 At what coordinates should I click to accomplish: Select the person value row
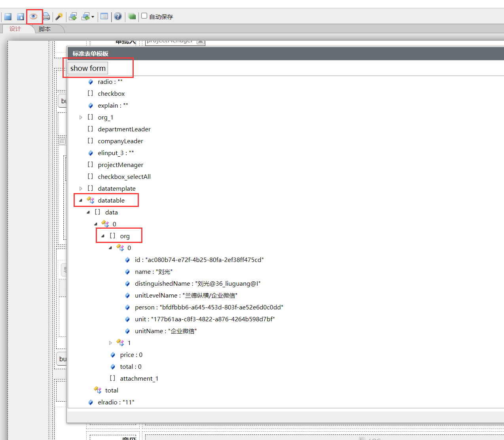point(209,307)
